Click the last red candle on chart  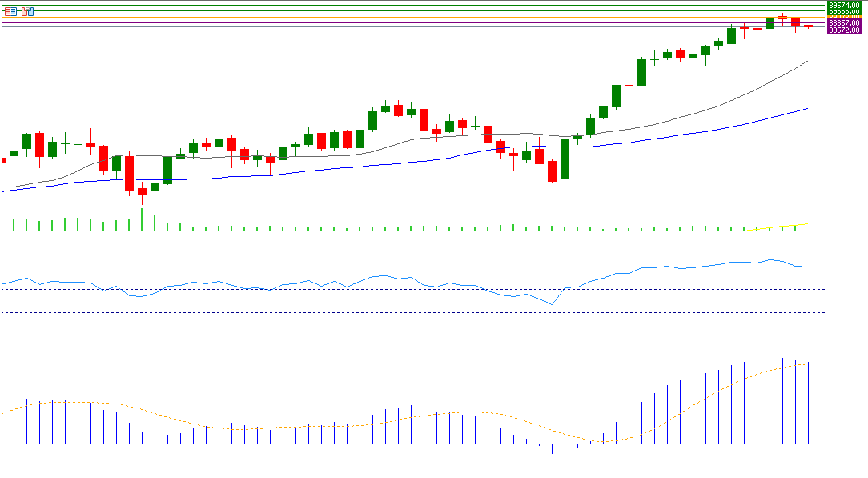click(x=808, y=26)
